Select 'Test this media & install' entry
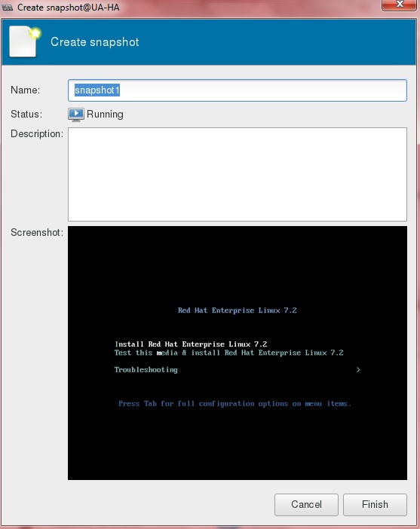Screen dimensions: 420x529 229,353
